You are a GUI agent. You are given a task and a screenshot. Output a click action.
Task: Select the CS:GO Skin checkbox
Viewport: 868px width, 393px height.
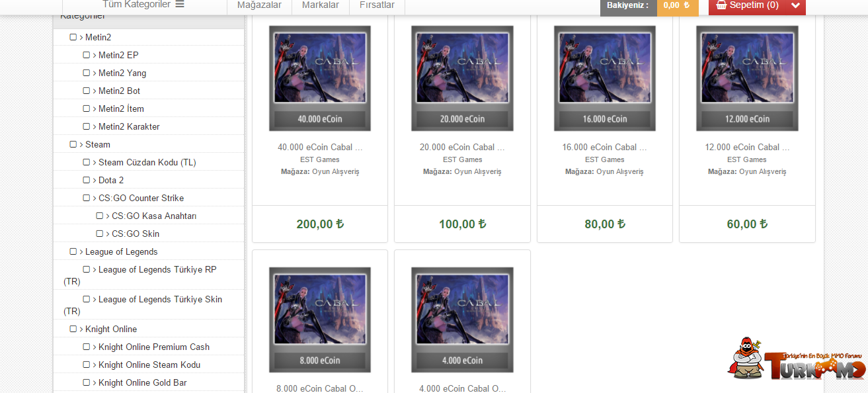point(100,234)
